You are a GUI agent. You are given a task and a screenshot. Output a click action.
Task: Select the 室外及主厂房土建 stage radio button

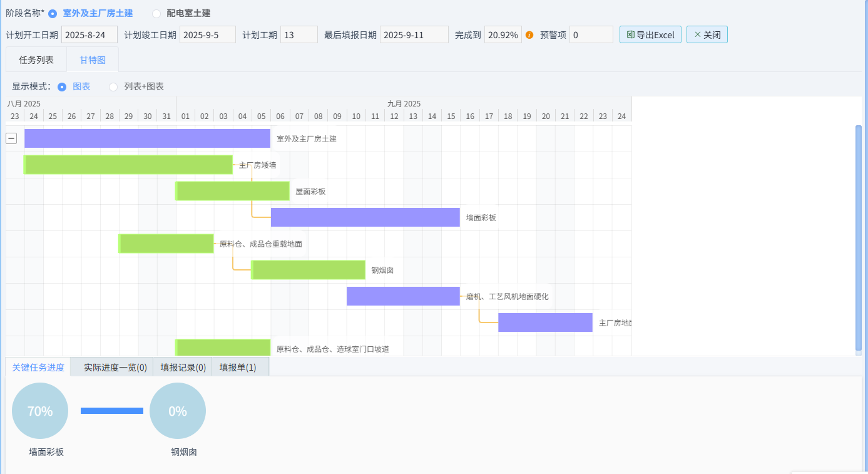click(x=53, y=13)
